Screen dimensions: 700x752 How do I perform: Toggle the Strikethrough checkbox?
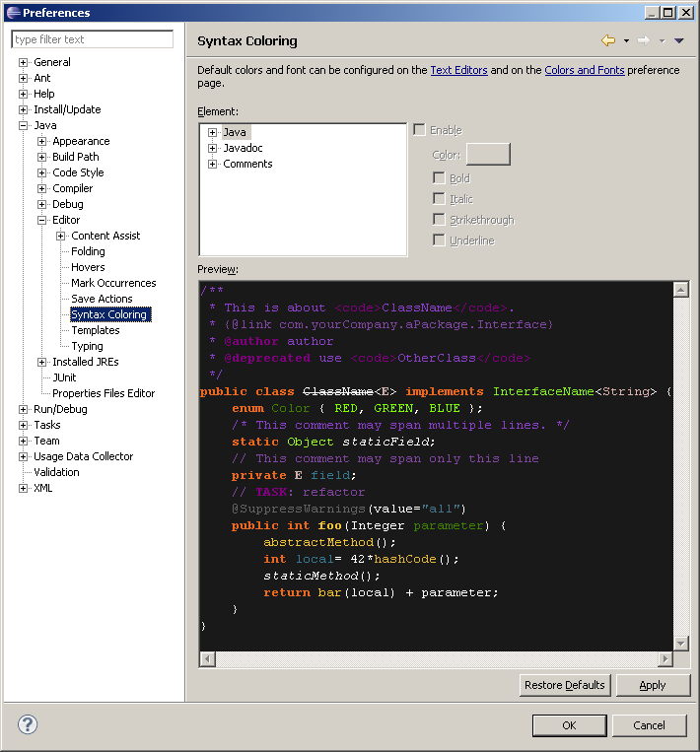point(439,220)
